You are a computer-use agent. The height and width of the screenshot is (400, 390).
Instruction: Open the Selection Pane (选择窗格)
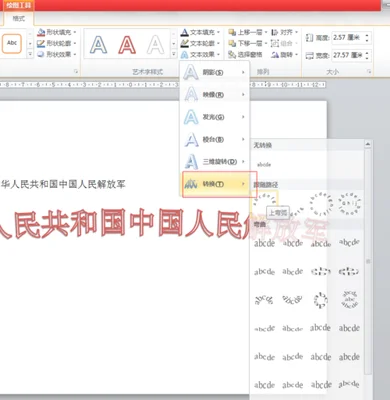coord(245,54)
